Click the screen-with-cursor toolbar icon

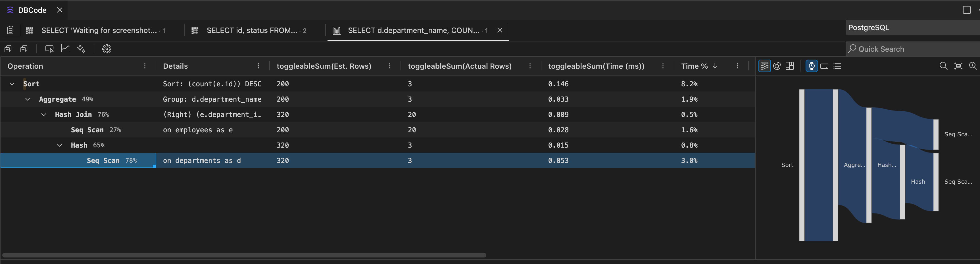click(49, 49)
